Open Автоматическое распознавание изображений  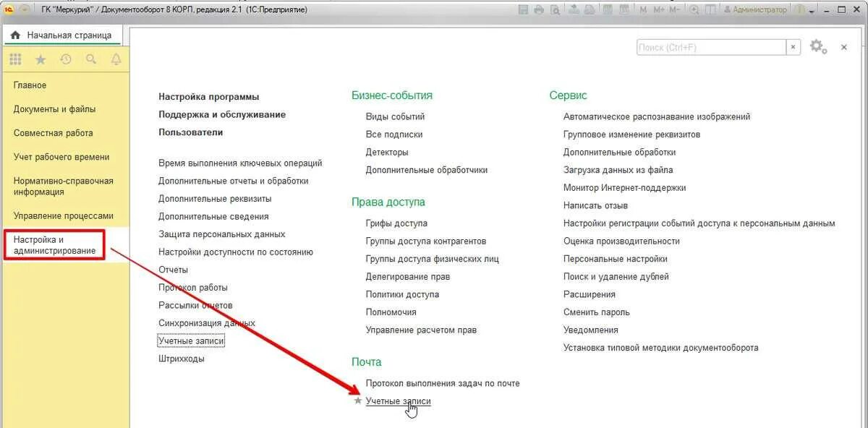pos(657,116)
